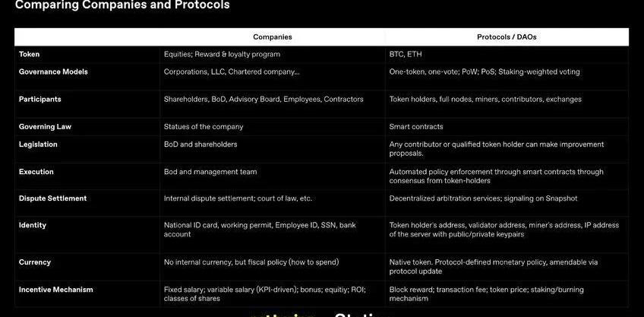Click the 'Execution' row label
This screenshot has height=317, width=644.
click(36, 172)
